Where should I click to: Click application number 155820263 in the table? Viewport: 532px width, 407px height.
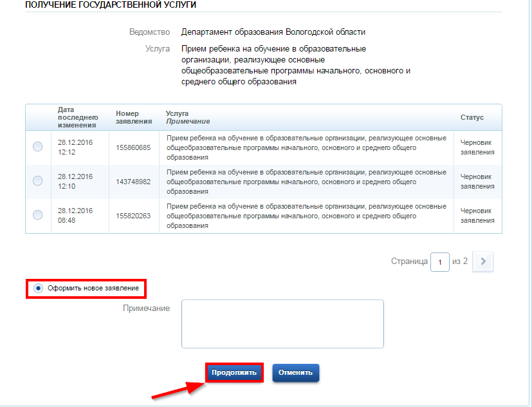click(133, 216)
